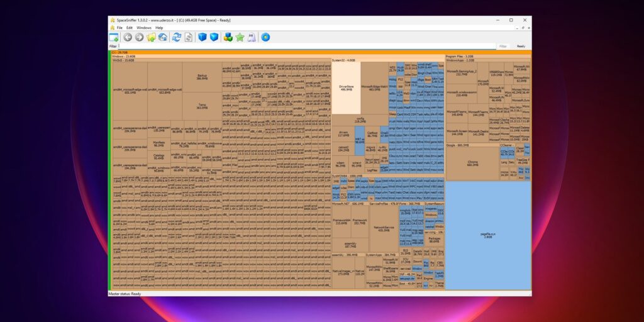Click the colored stacked cubes icon
This screenshot has width=644, height=322.
(228, 37)
